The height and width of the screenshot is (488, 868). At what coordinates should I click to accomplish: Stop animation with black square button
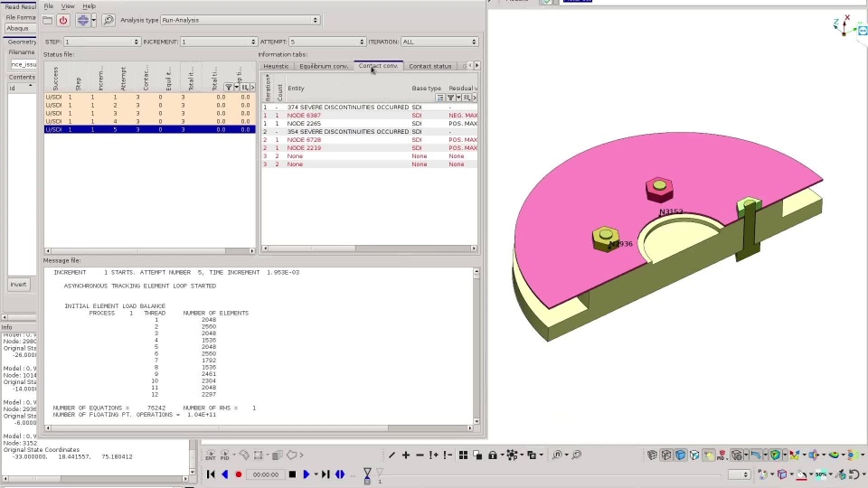pos(292,474)
